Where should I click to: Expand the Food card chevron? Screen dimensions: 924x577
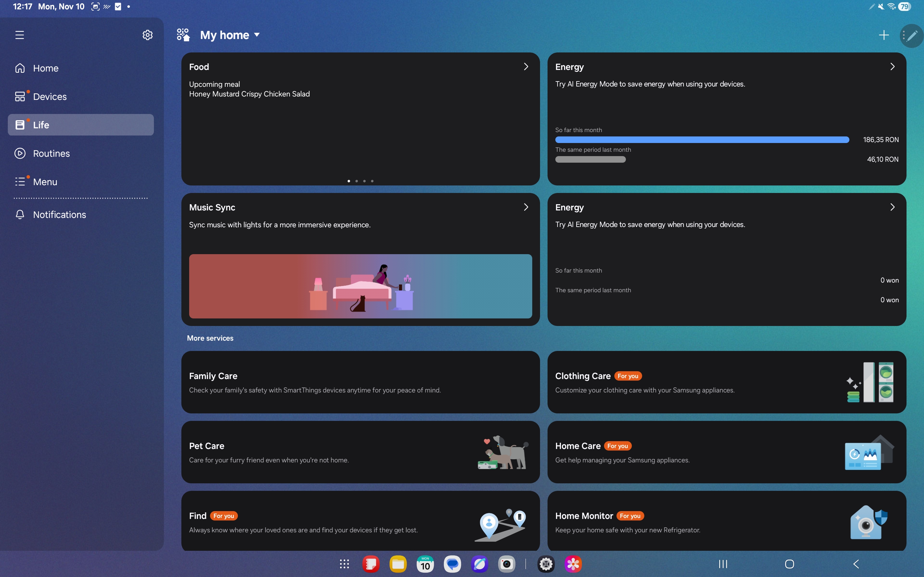click(526, 67)
